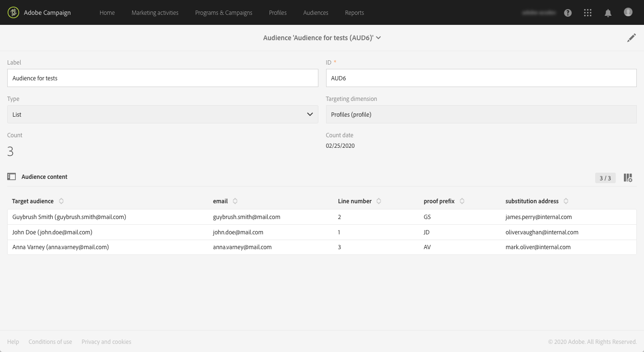Go to Marketing activities menu
Viewport: 644px width, 352px height.
coord(155,13)
